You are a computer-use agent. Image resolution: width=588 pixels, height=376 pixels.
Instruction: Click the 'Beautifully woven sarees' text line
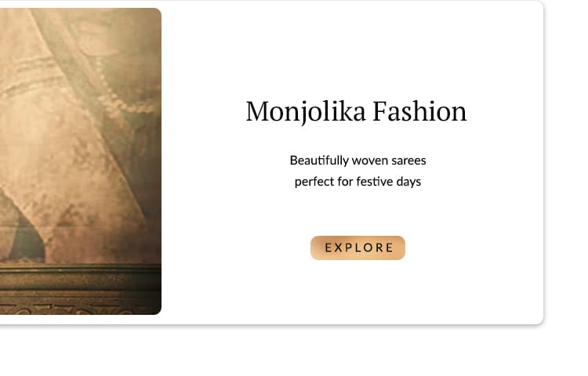(x=358, y=161)
